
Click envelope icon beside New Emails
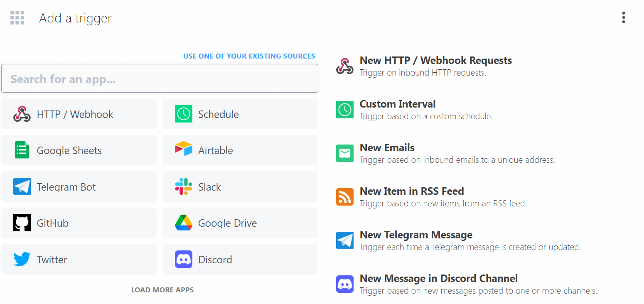(345, 153)
